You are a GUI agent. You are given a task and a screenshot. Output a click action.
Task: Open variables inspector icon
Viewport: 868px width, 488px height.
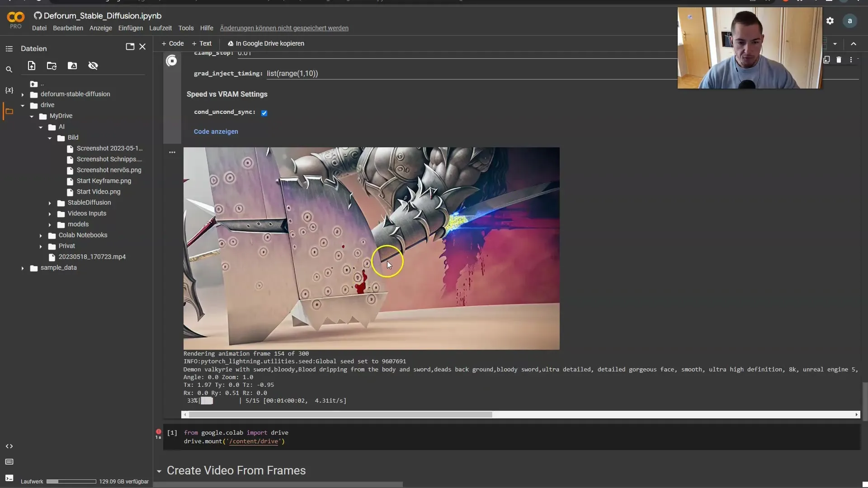pyautogui.click(x=9, y=90)
